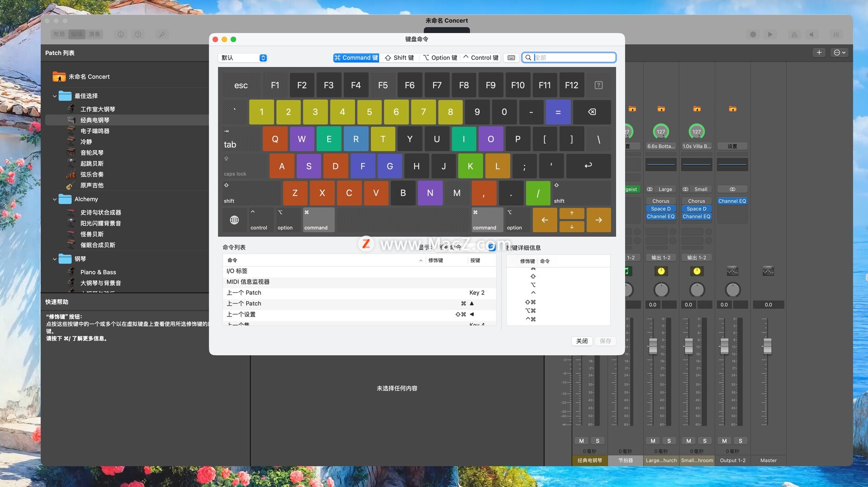This screenshot has height=487, width=868.
Task: Collapse the 钢琴 folder
Action: [55, 259]
